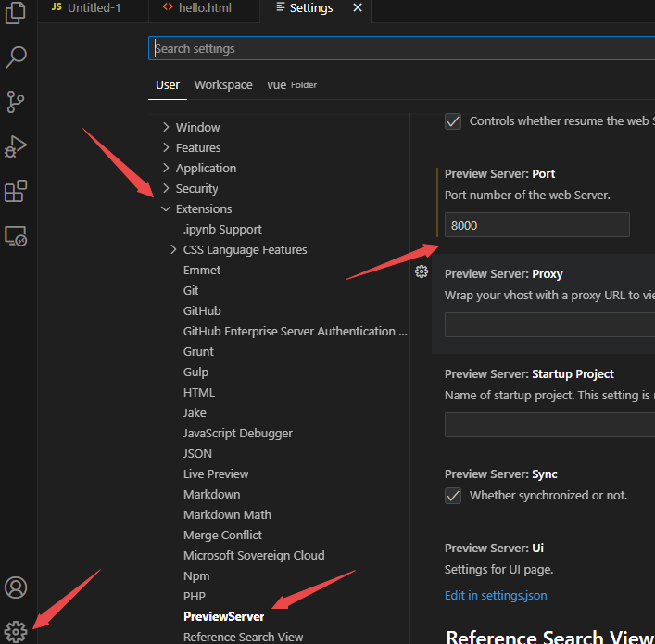655x644 pixels.
Task: Open the Manage gear menu
Action: (16, 631)
